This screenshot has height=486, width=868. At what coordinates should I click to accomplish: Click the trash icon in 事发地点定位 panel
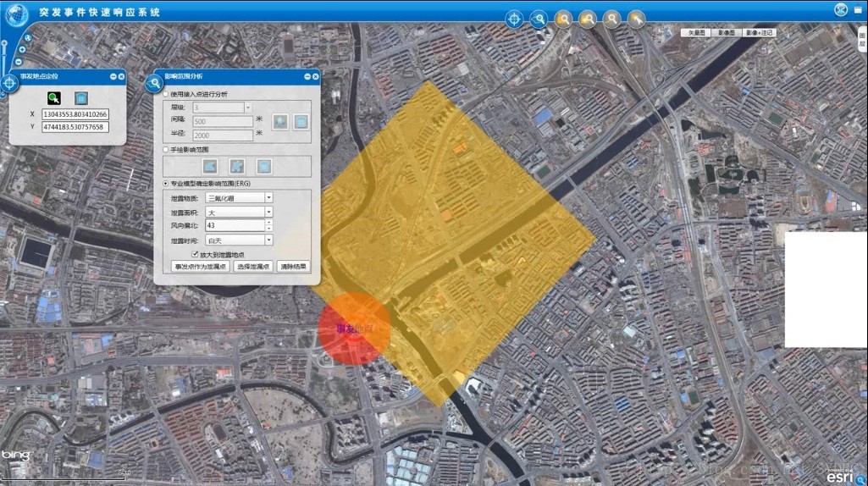point(81,97)
